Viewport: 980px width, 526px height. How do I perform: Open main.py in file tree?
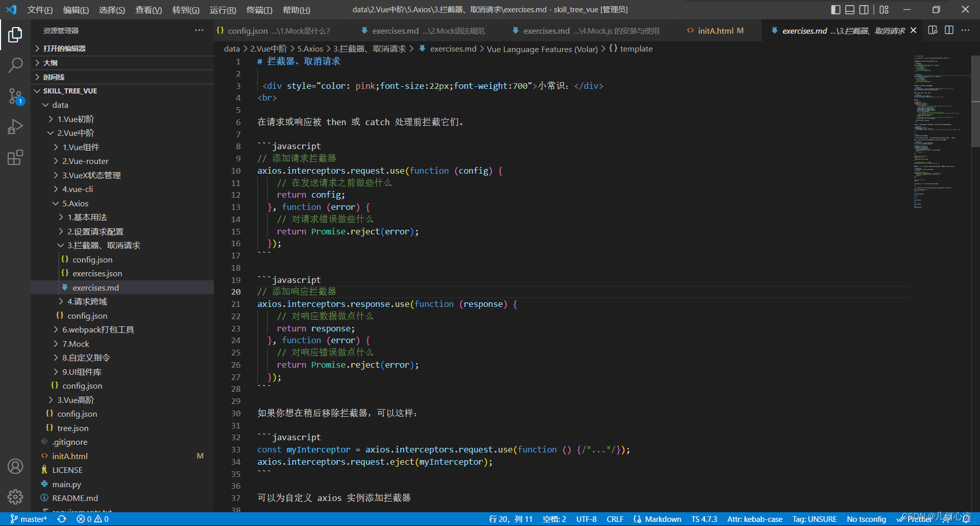point(122,484)
